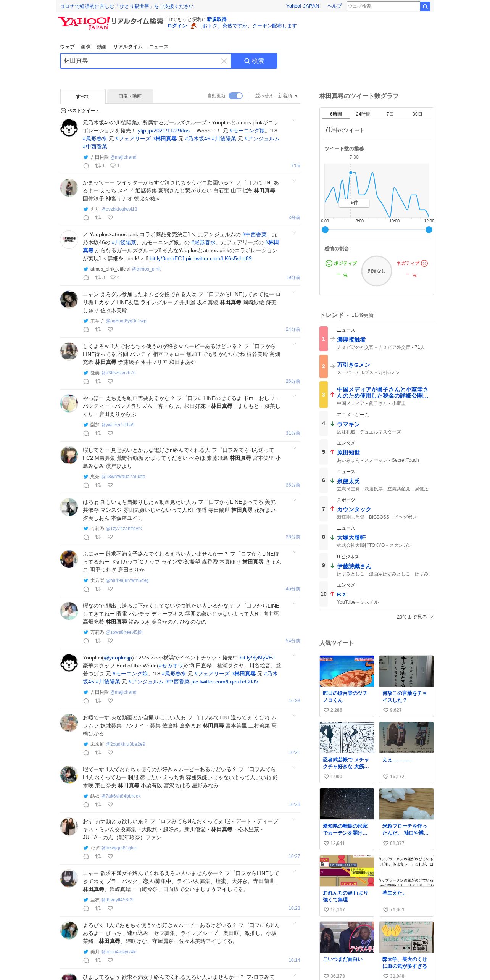Open trend 万引きGメン

[353, 365]
